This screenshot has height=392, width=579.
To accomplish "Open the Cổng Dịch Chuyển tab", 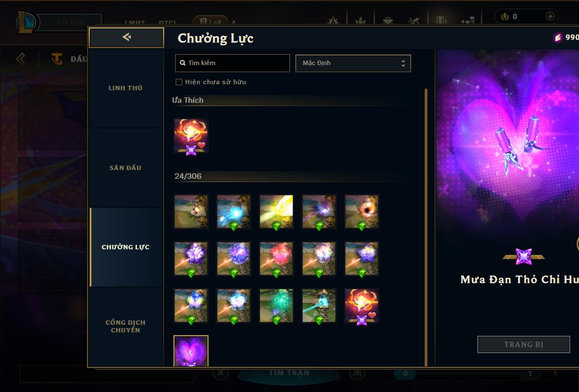I will click(125, 326).
